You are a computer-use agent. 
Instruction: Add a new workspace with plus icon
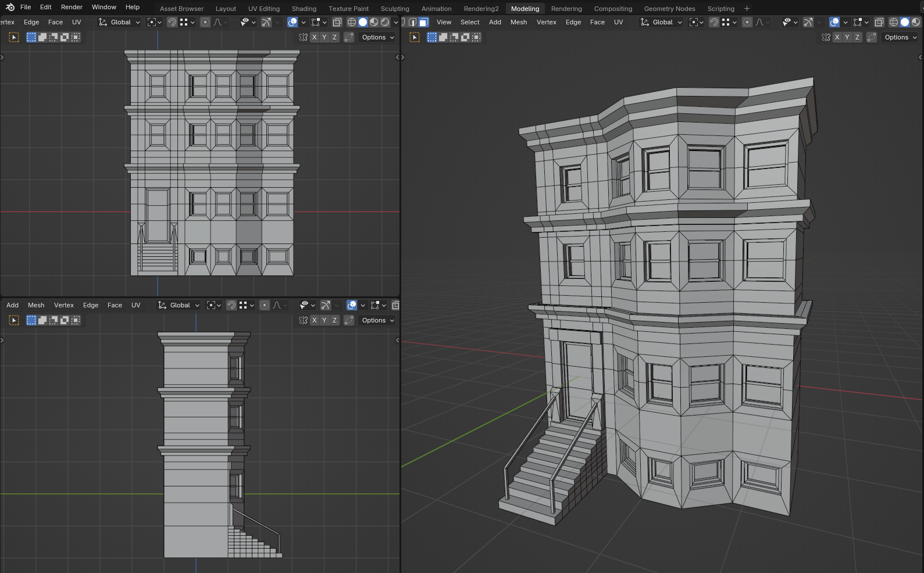[747, 9]
